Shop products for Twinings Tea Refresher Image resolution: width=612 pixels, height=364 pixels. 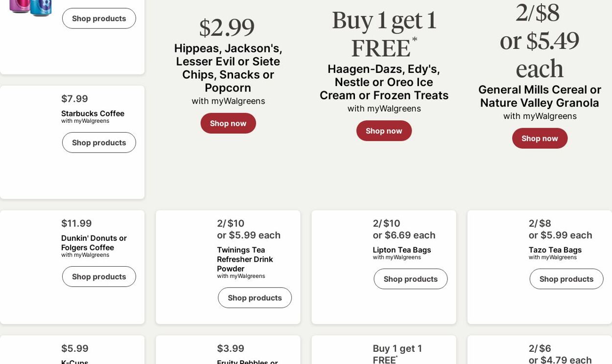point(255,298)
